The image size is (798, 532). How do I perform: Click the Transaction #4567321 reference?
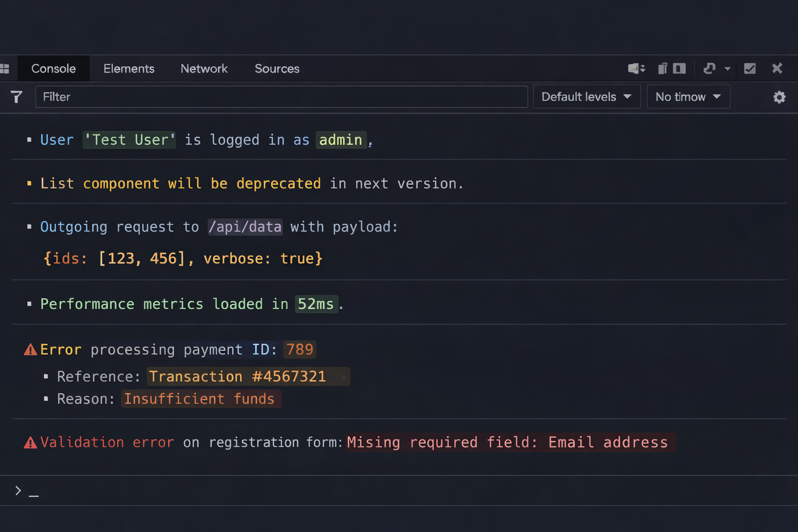click(237, 377)
